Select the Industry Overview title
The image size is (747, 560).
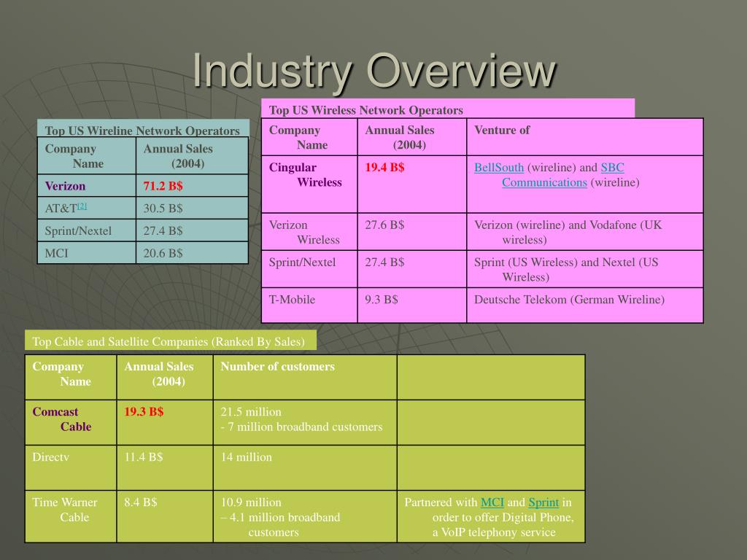click(x=374, y=71)
